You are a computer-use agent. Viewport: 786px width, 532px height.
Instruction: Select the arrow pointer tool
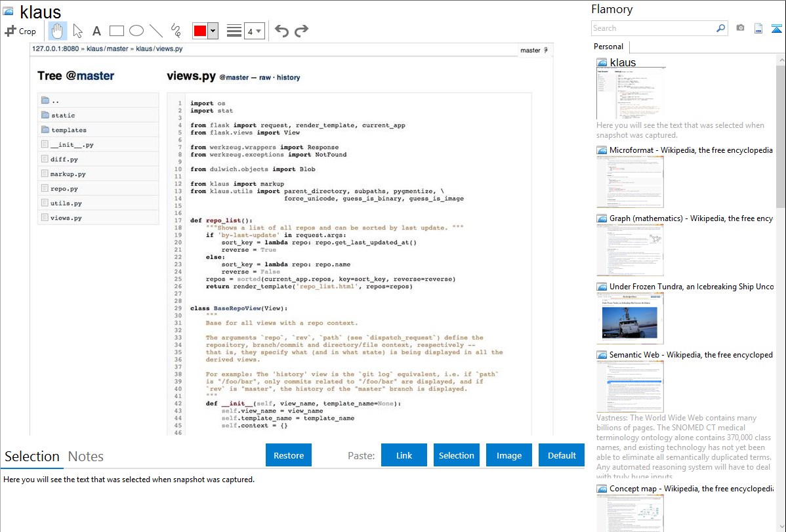tap(77, 31)
